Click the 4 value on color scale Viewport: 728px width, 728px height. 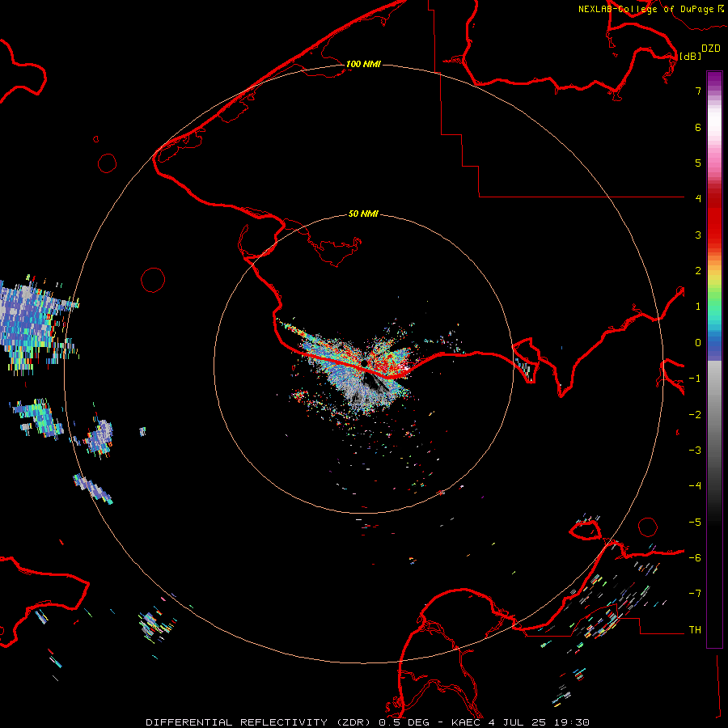[x=698, y=199]
